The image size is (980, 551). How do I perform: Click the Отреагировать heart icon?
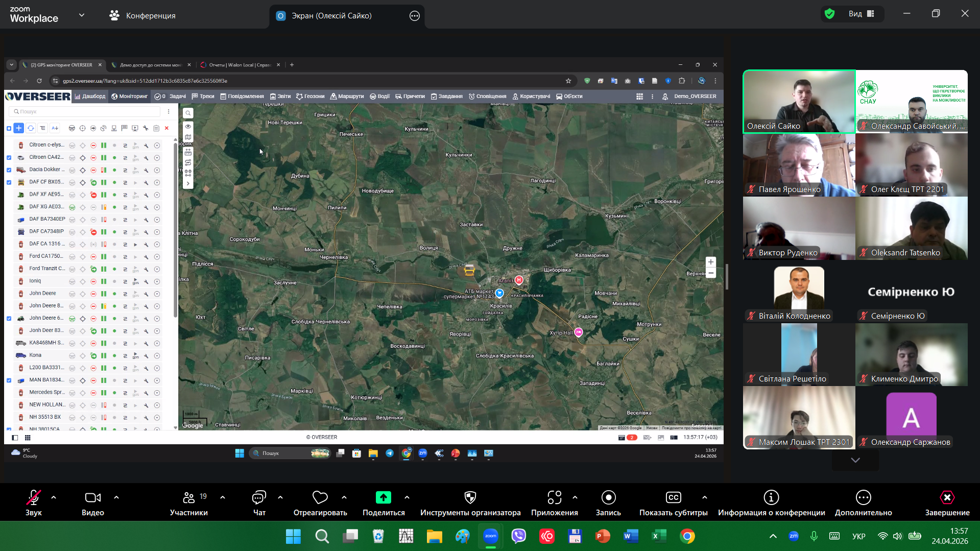tap(320, 498)
